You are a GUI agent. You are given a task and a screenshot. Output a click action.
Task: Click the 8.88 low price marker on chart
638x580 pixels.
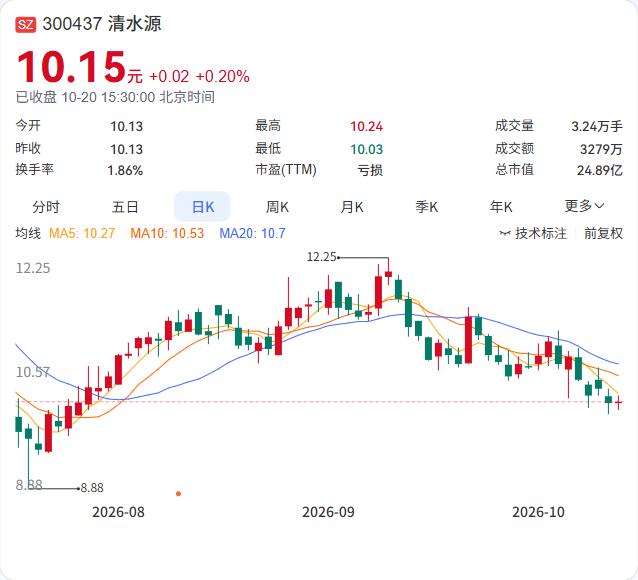point(92,488)
